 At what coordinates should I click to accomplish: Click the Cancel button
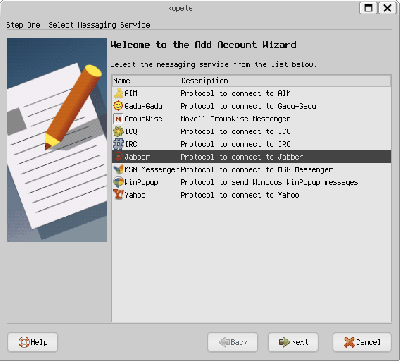point(362,342)
